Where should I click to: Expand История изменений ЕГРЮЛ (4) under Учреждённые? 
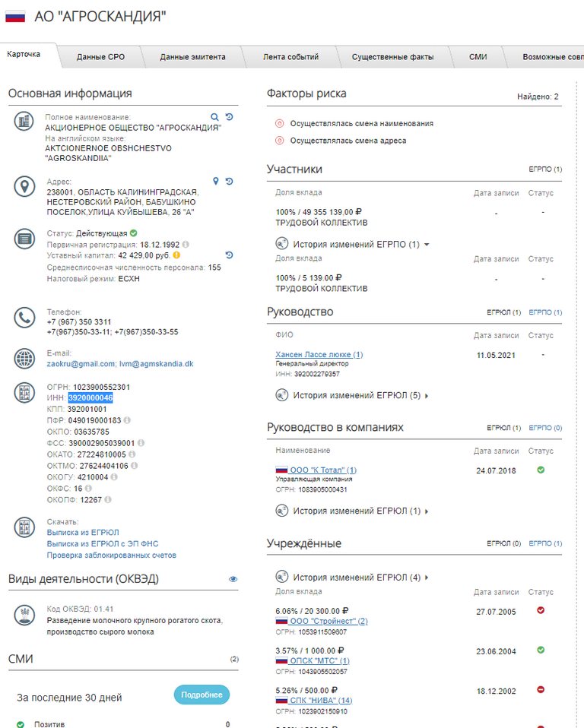(x=354, y=578)
